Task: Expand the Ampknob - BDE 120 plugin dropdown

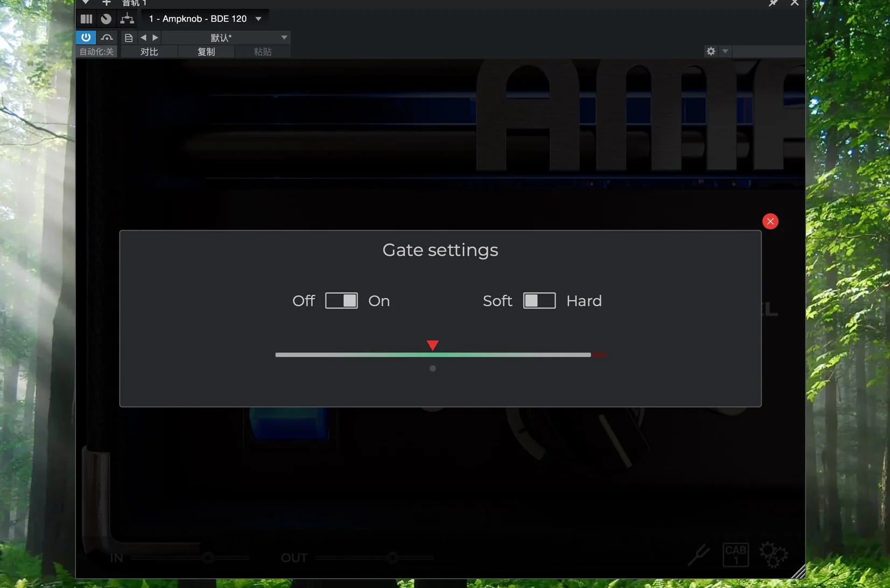Action: [258, 19]
